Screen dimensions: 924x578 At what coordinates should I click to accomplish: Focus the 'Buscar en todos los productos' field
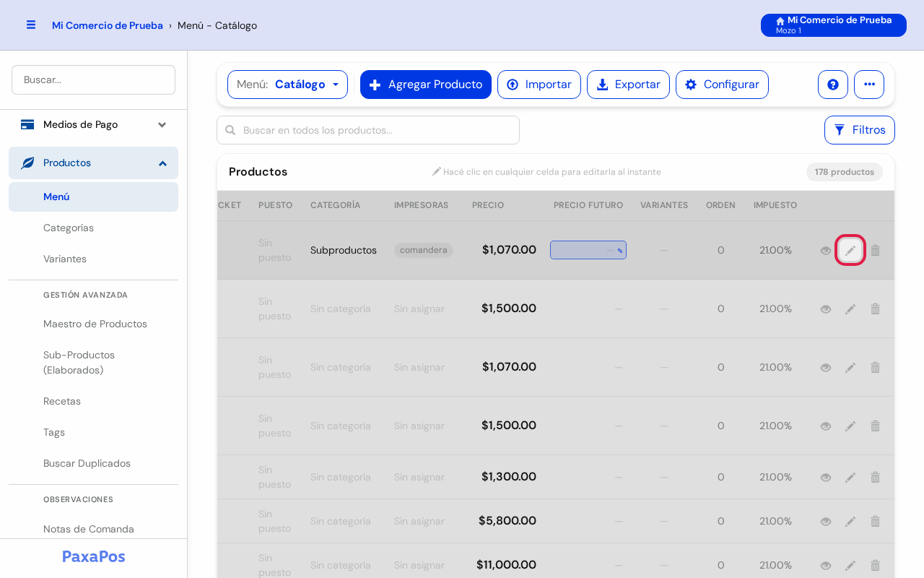368,130
